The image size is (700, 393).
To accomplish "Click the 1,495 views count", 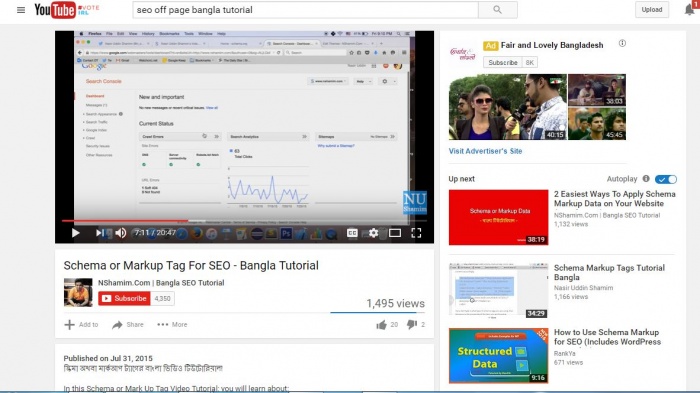I will click(x=396, y=303).
